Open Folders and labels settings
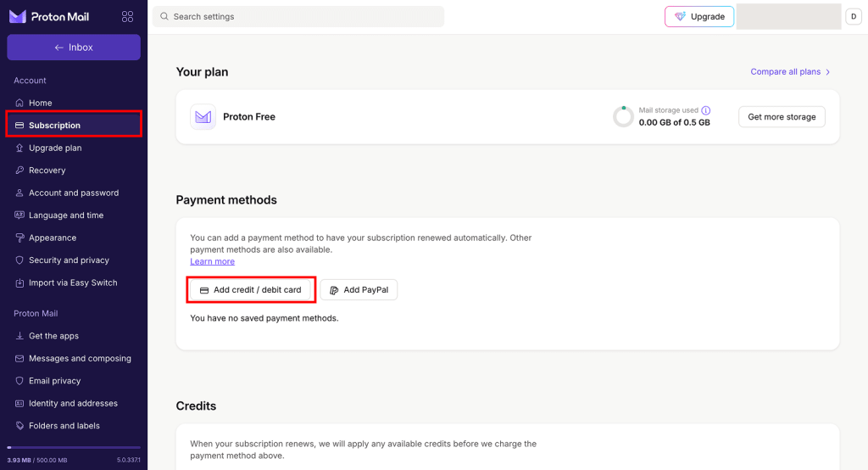The image size is (868, 470). [x=74, y=426]
